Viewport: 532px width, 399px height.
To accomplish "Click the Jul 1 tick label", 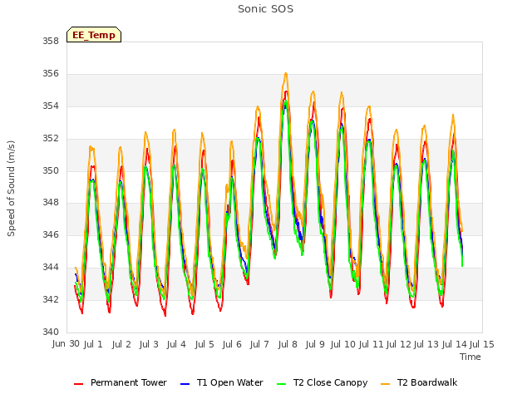I will 93,344.
